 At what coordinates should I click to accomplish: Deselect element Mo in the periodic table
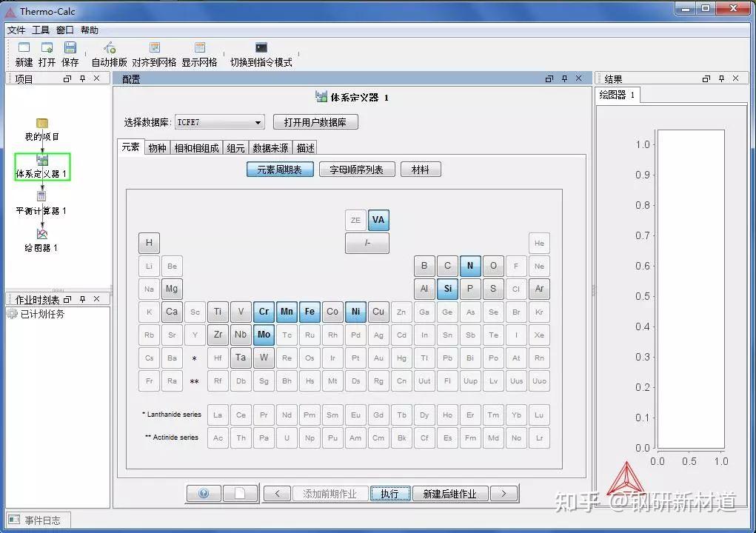(x=264, y=335)
